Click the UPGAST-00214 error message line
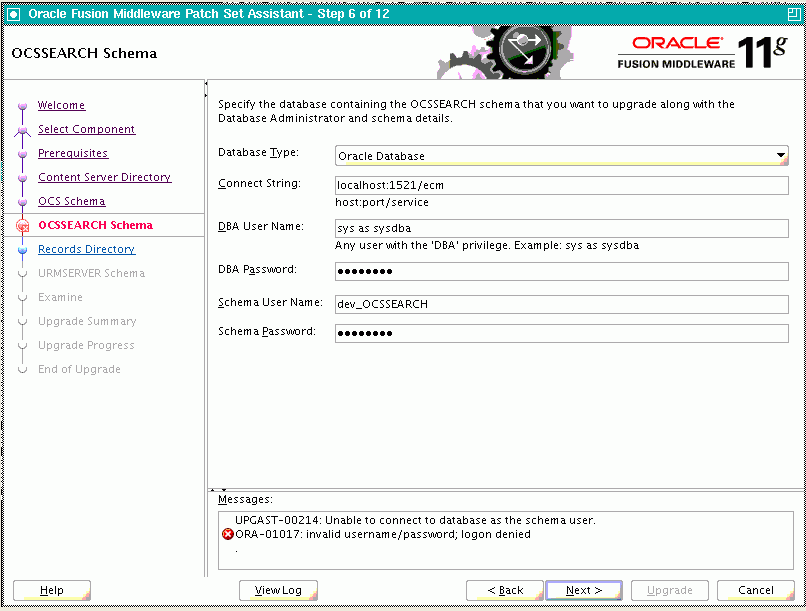This screenshot has width=806, height=611. [415, 521]
